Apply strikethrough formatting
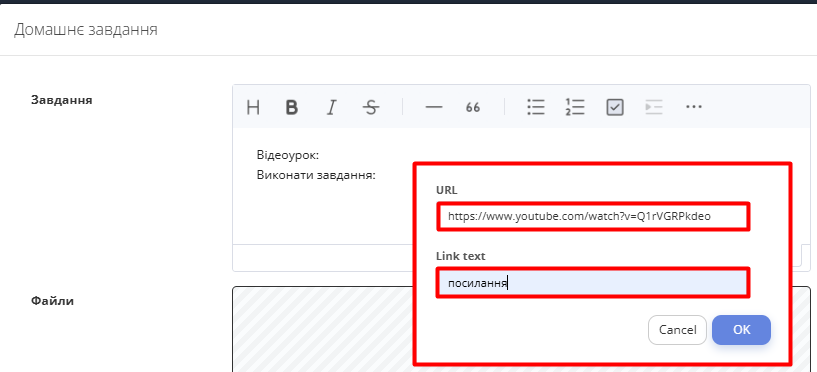 click(x=370, y=107)
